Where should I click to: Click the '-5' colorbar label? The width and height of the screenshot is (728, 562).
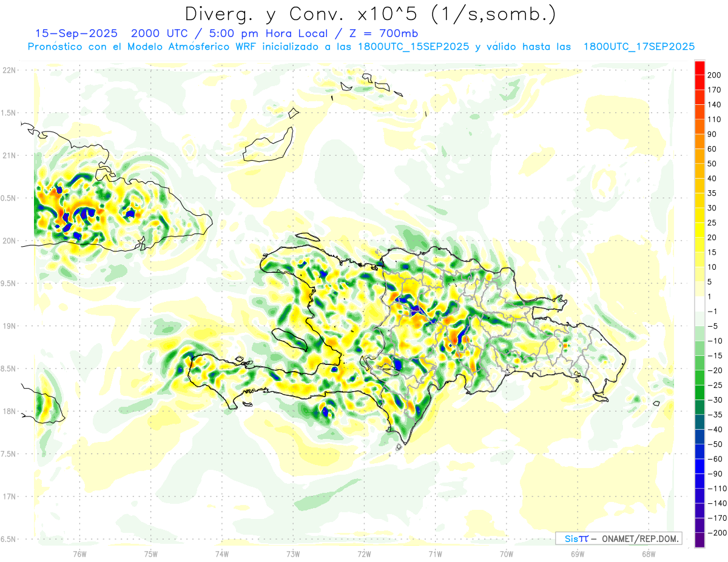point(712,326)
